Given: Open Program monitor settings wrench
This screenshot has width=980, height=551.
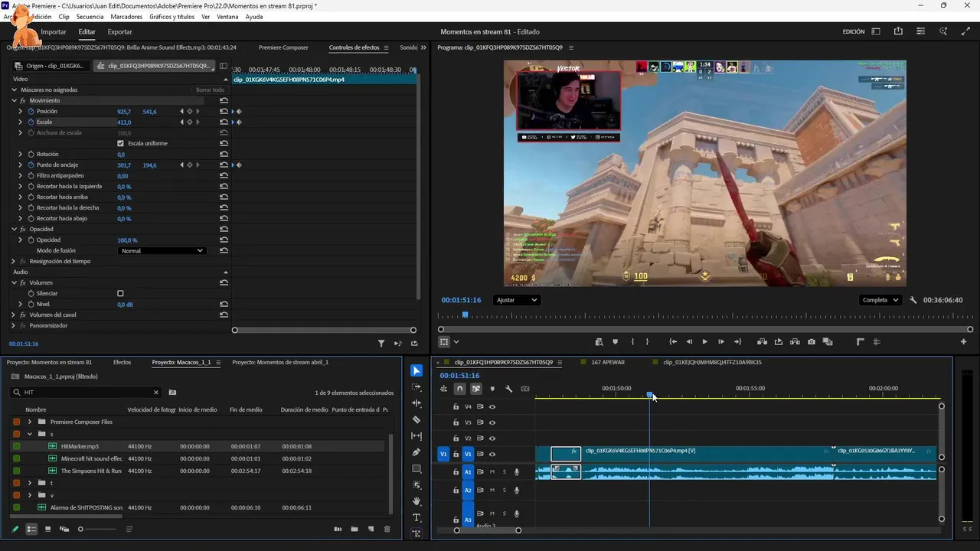Looking at the screenshot, I should pyautogui.click(x=913, y=300).
